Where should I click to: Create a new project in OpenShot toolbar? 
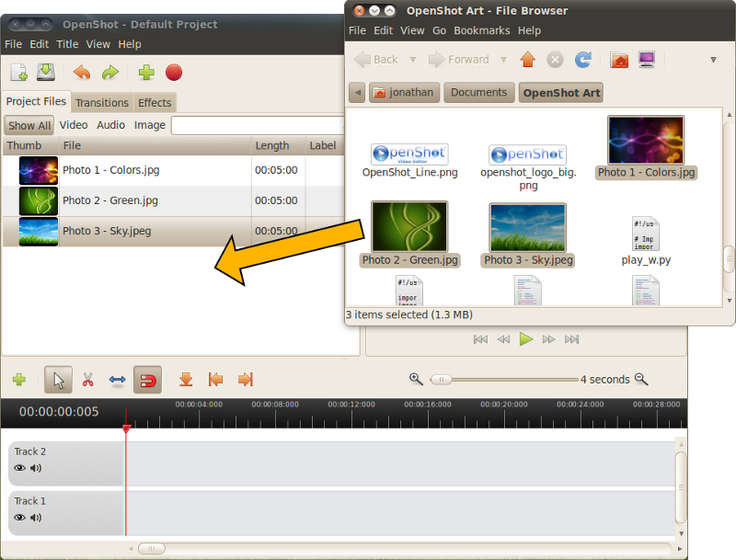tap(18, 73)
